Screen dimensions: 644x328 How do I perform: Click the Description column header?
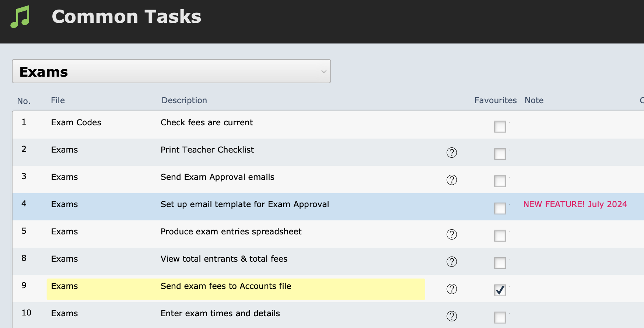184,100
